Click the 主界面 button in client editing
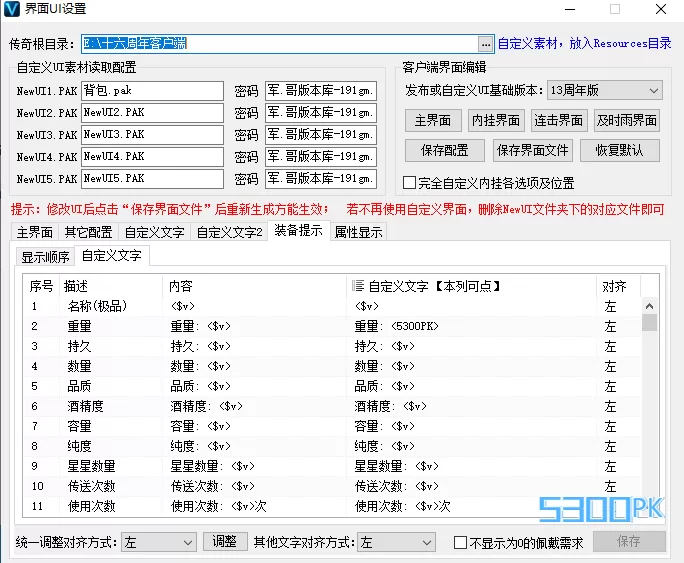 pos(433,120)
